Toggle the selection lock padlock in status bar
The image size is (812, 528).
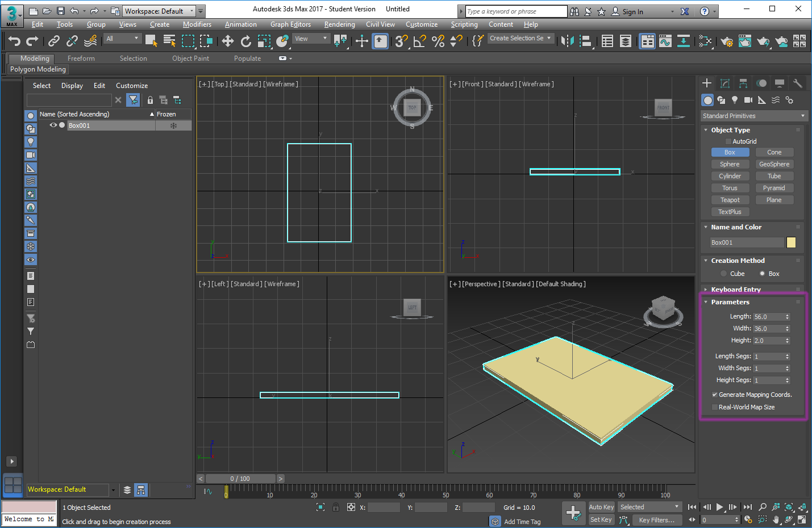[x=336, y=507]
